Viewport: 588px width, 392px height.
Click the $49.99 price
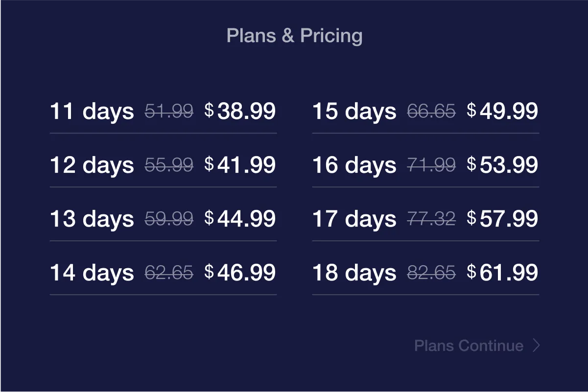point(502,111)
